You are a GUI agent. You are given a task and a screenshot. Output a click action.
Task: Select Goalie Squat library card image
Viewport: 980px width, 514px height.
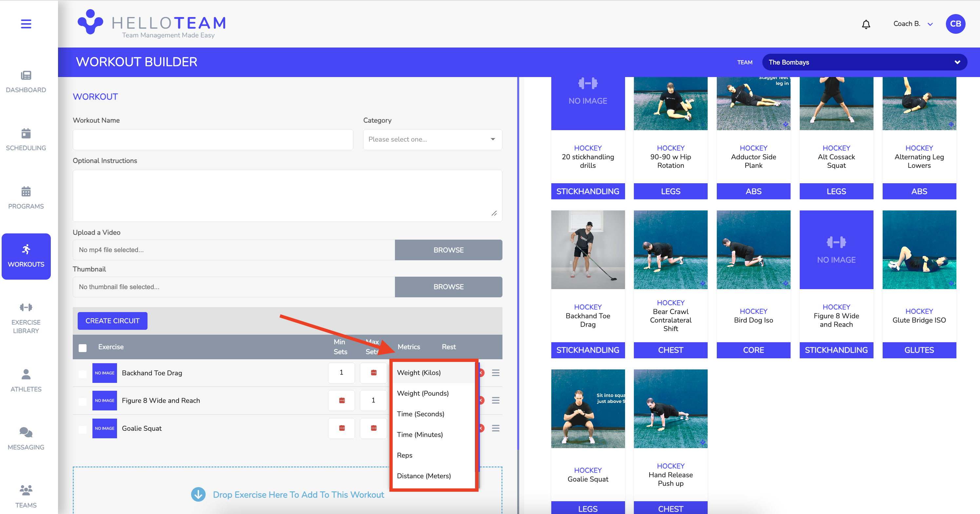[x=588, y=409]
